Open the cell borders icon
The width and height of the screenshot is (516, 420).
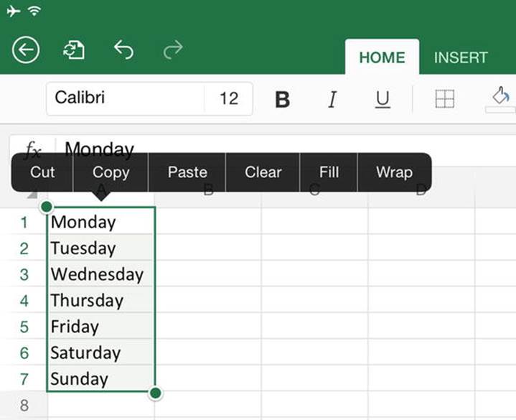pos(444,99)
